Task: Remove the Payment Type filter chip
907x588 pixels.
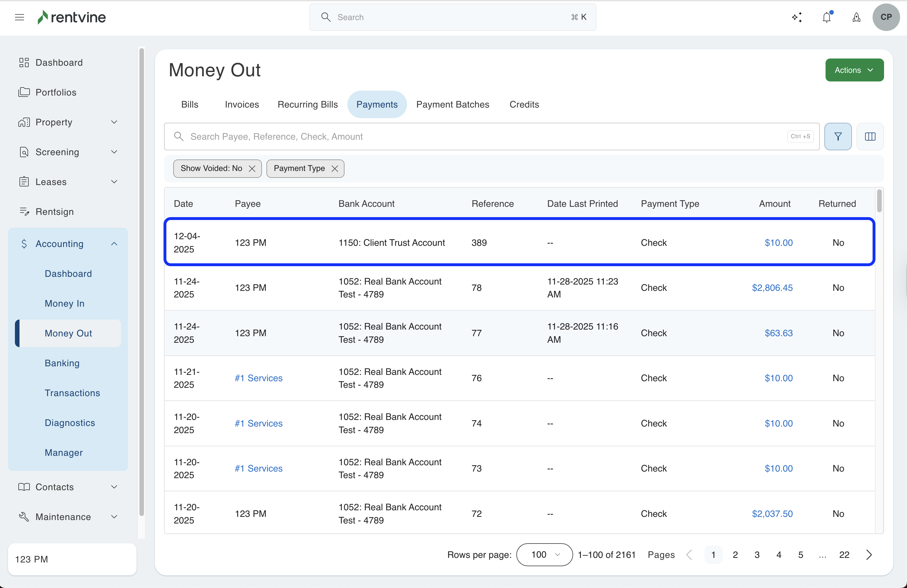Action: [334, 168]
